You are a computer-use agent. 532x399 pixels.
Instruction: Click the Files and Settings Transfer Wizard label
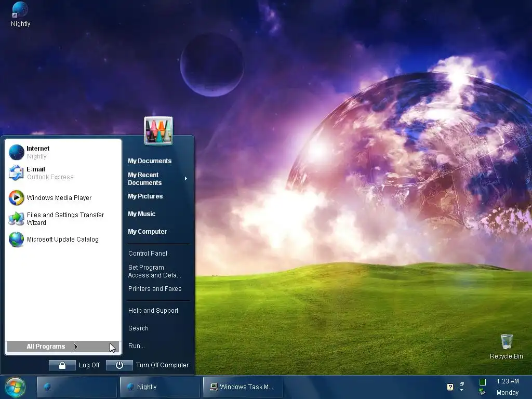tap(65, 219)
